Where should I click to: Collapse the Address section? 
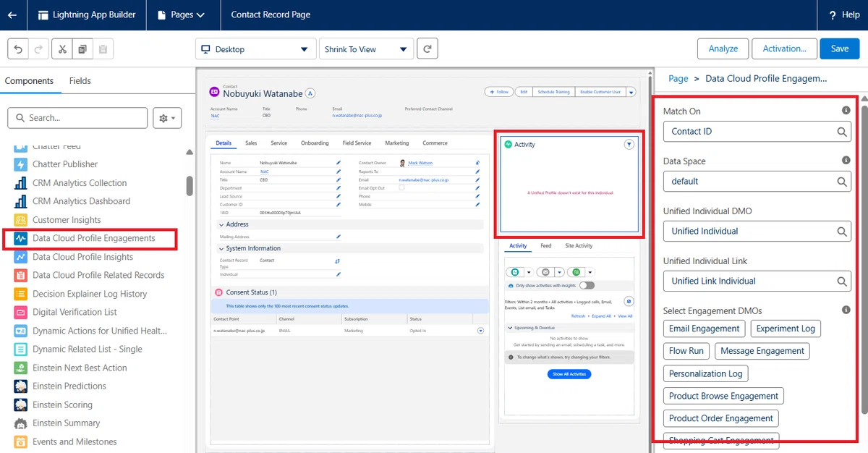[221, 224]
